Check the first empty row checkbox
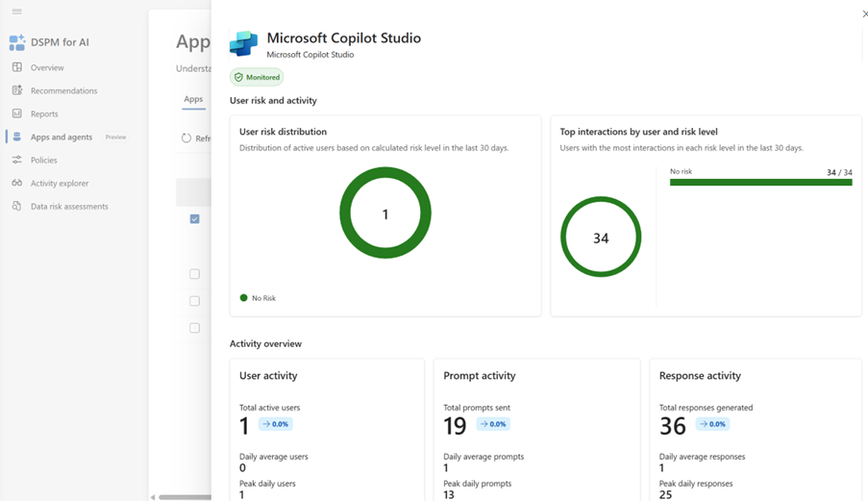 [195, 274]
